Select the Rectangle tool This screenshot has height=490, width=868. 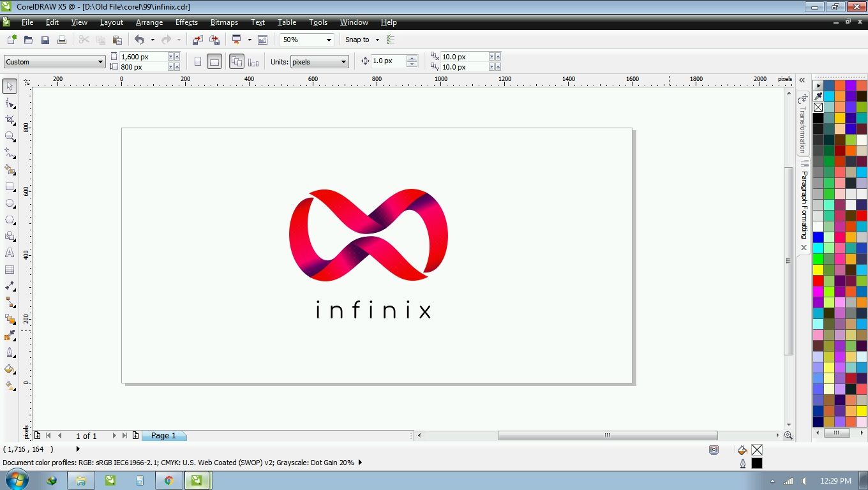click(x=10, y=186)
